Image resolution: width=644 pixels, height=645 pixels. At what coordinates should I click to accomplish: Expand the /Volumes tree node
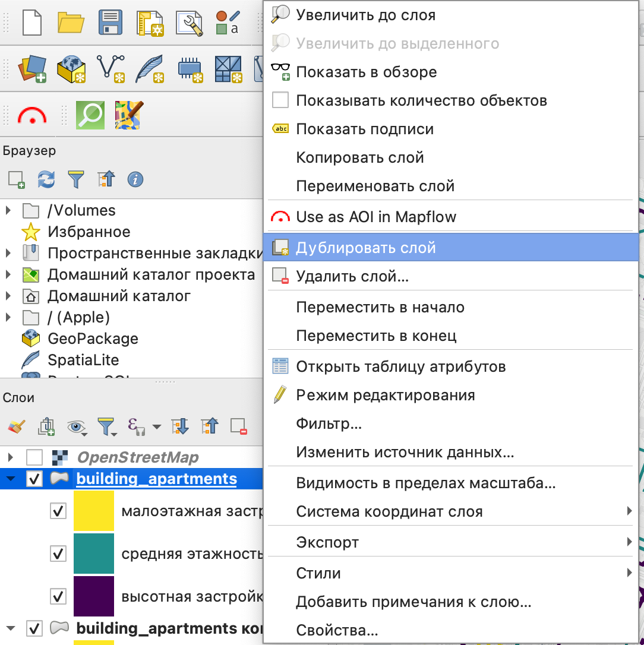click(8, 210)
